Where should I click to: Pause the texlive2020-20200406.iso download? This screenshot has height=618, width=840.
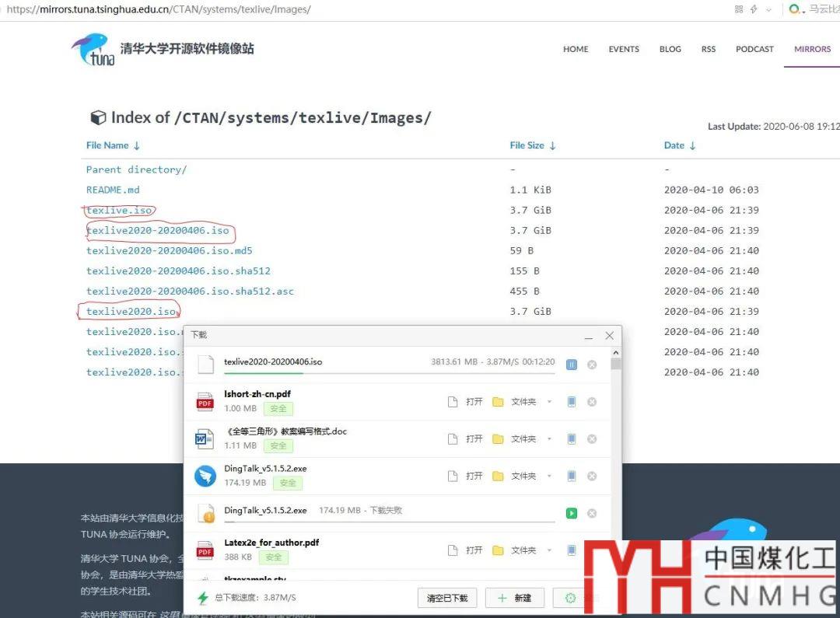[572, 365]
